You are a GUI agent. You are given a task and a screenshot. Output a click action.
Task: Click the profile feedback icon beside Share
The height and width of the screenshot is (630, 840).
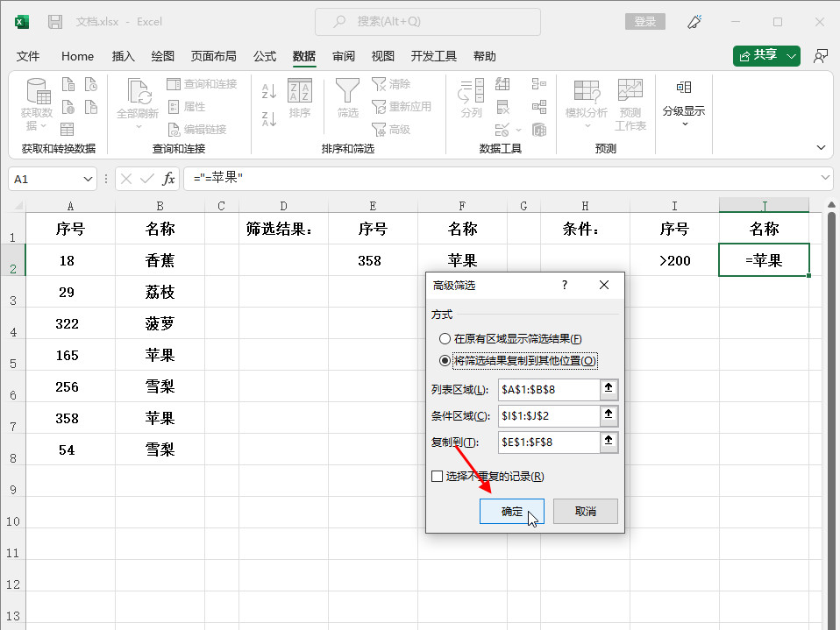coord(821,56)
